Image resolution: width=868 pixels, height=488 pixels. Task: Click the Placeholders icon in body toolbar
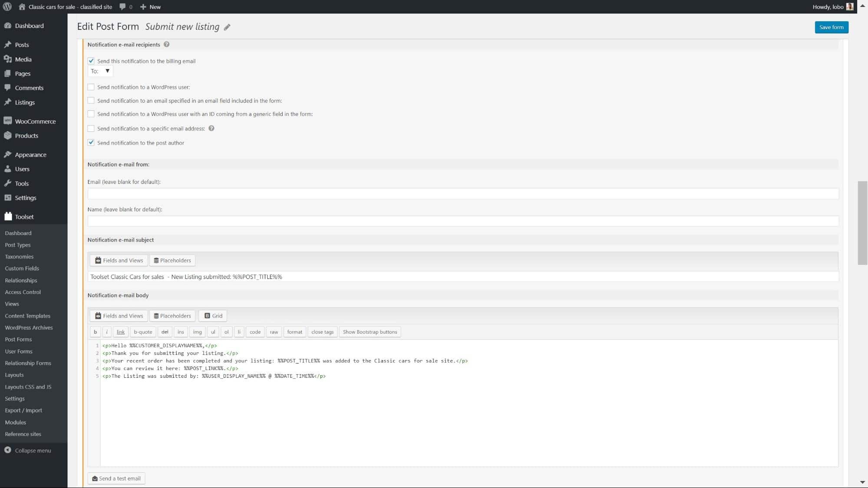coord(172,315)
